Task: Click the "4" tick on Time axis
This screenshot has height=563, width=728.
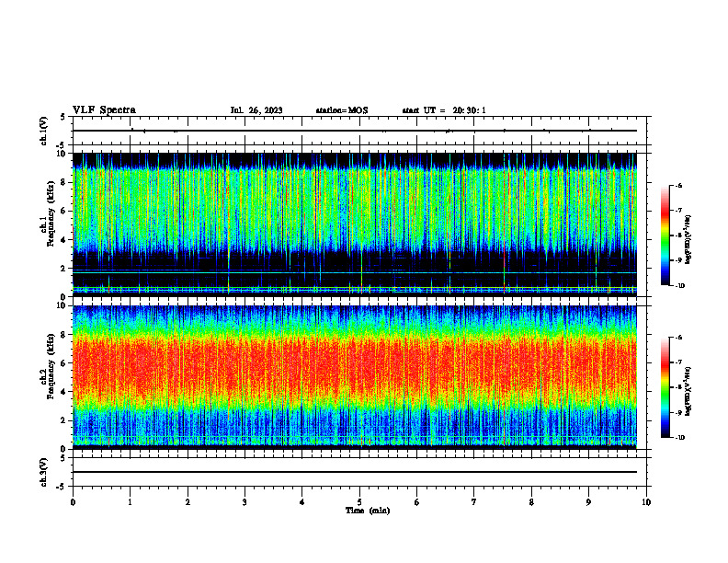Action: coord(302,502)
